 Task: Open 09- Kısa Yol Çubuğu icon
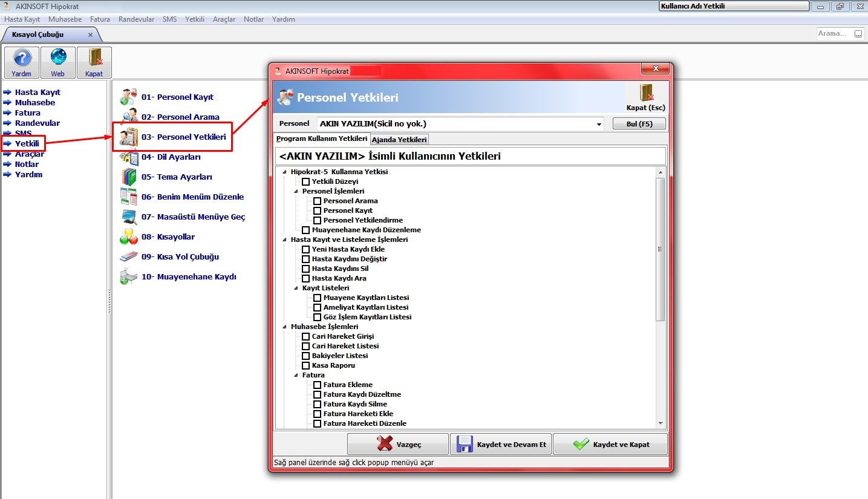coord(129,257)
